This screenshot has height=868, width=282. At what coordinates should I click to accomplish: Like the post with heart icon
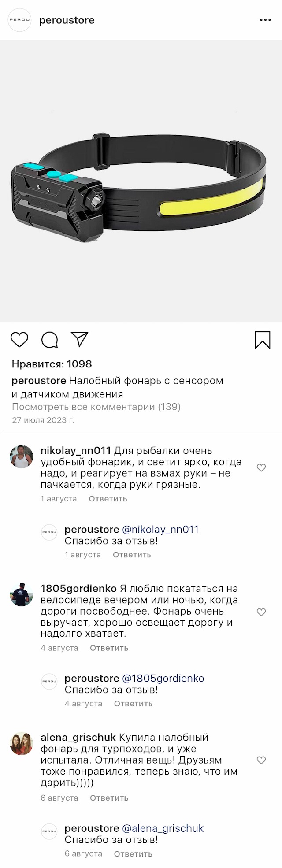point(19,340)
